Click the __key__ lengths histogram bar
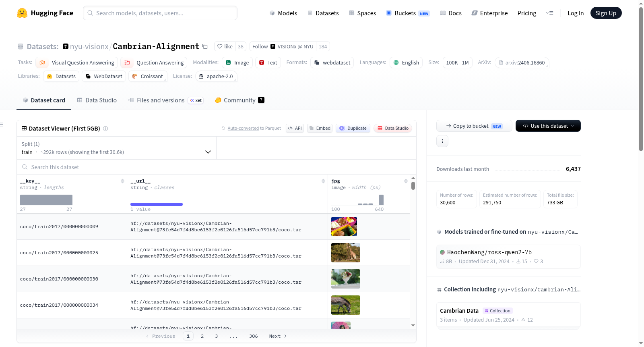 point(46,200)
